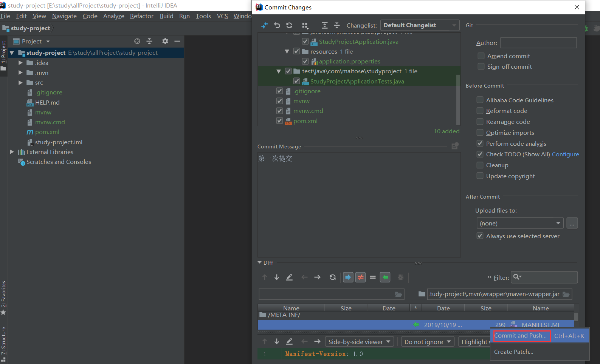
Task: Select Create Patch... from popup menu
Action: pyautogui.click(x=540, y=352)
